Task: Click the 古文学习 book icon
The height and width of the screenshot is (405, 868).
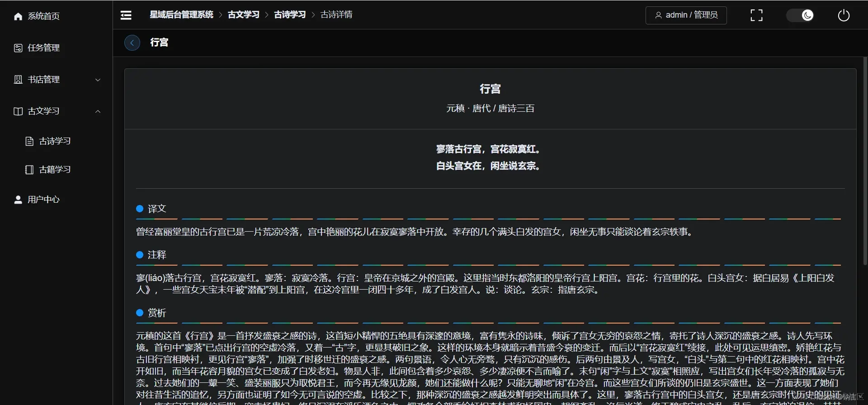Action: point(18,111)
